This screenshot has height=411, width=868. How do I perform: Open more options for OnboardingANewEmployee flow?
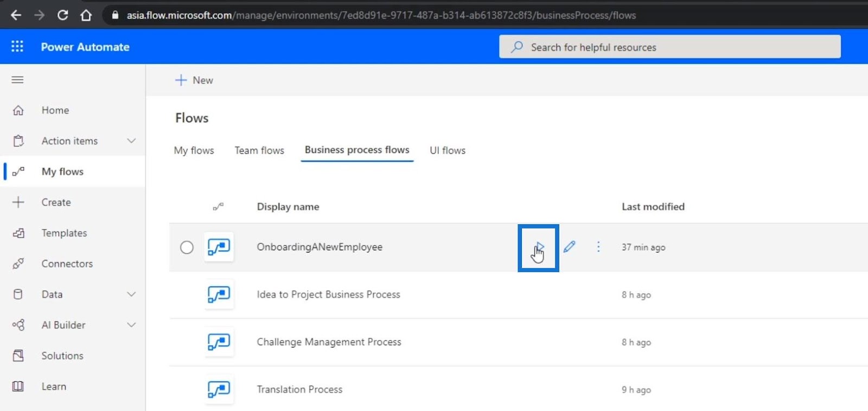coord(598,247)
